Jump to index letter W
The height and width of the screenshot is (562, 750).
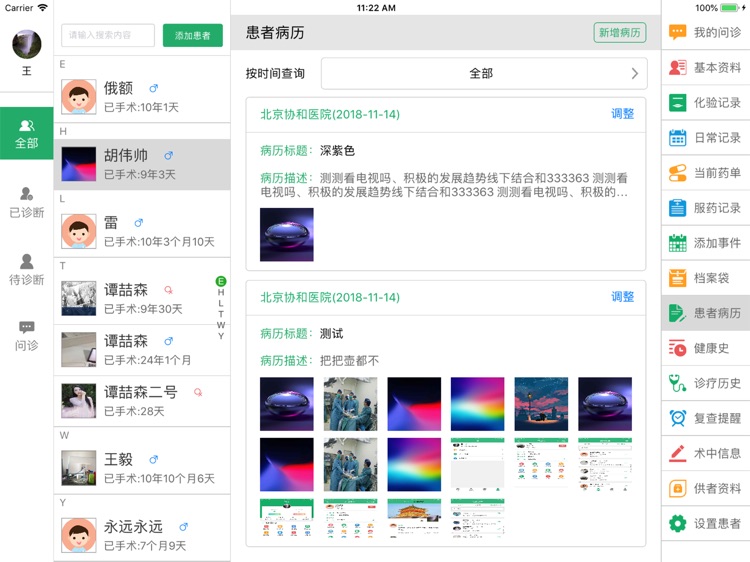tap(221, 325)
